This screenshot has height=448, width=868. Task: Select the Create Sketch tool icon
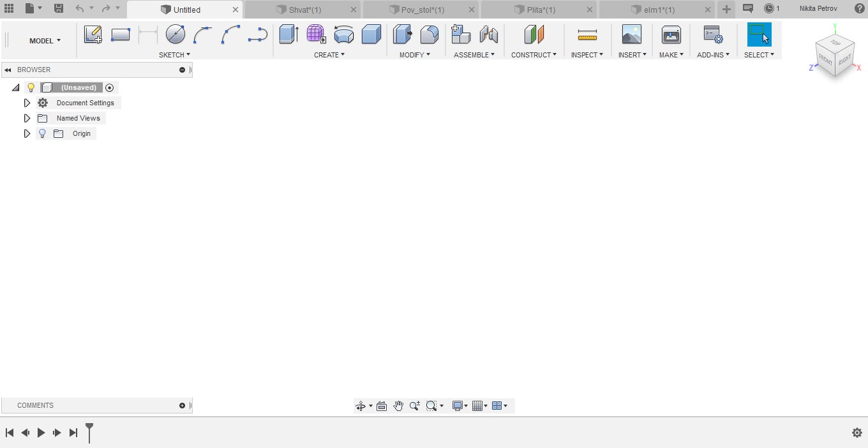[x=93, y=34]
